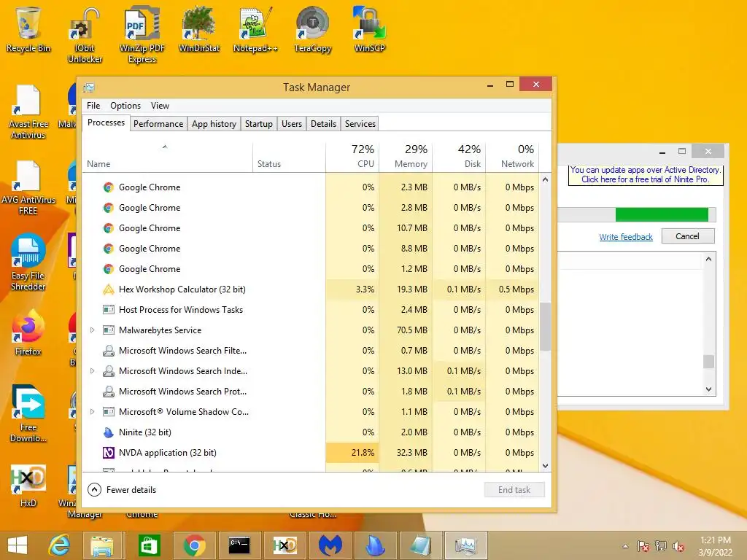
Task: Expand the Malwarebytes Service process
Action: [93, 330]
